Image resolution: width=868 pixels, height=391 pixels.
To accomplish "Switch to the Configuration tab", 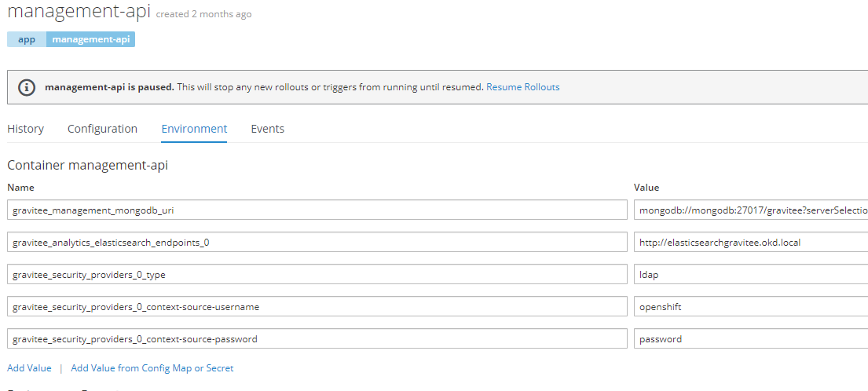I will pyautogui.click(x=102, y=129).
